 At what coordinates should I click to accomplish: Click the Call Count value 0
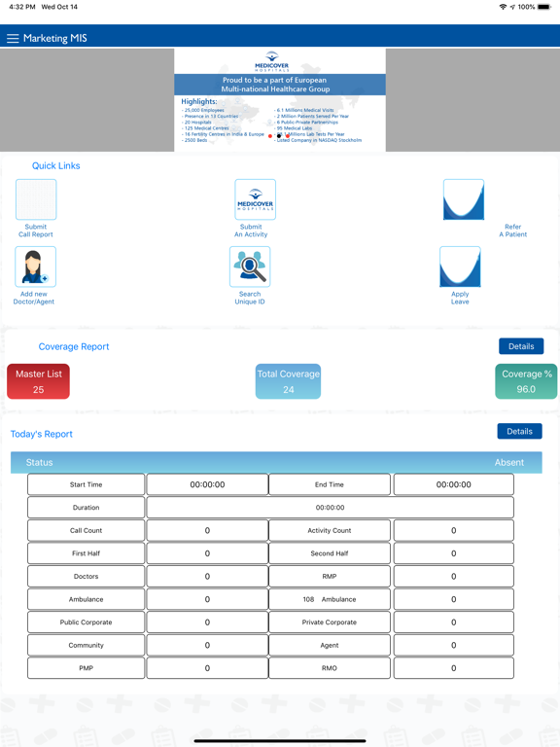(207, 530)
